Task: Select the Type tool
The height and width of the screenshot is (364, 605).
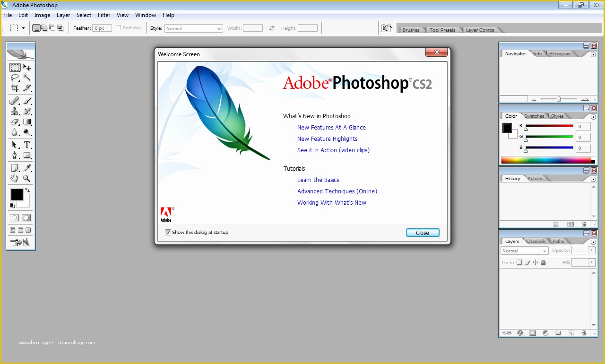Action: tap(27, 145)
